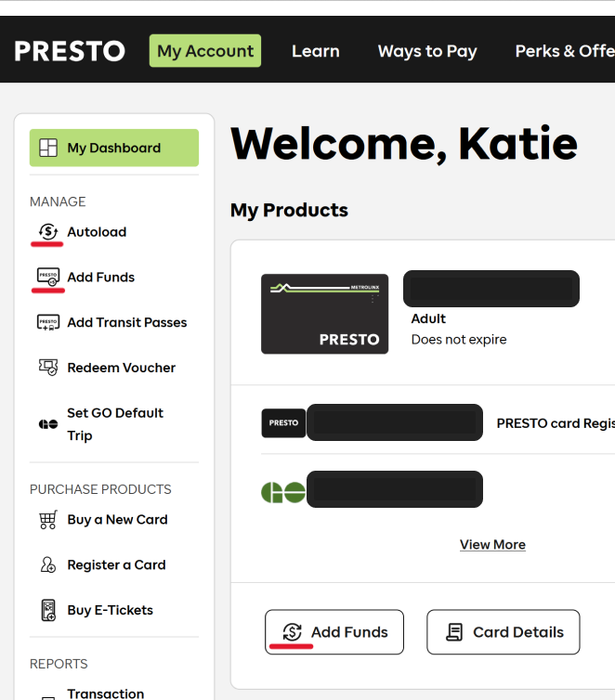Select the PRESTO card image thumbnail

[x=325, y=314]
